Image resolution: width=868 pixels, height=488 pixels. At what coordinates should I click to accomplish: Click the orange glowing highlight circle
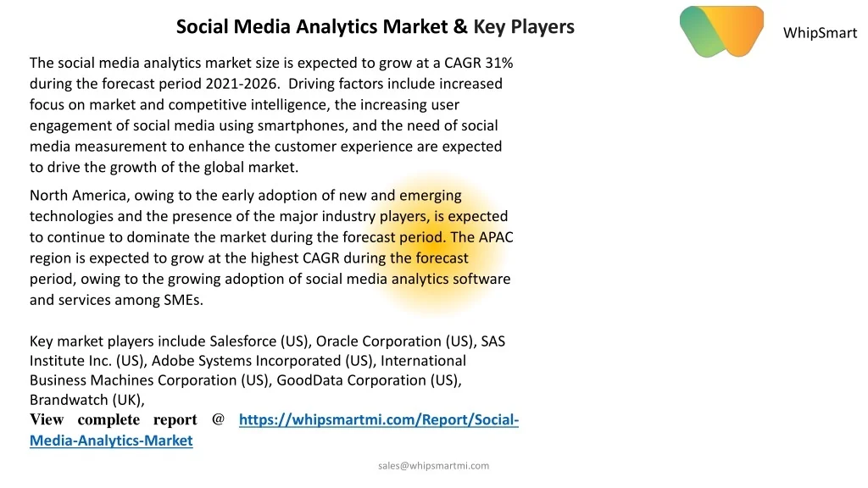click(436, 245)
